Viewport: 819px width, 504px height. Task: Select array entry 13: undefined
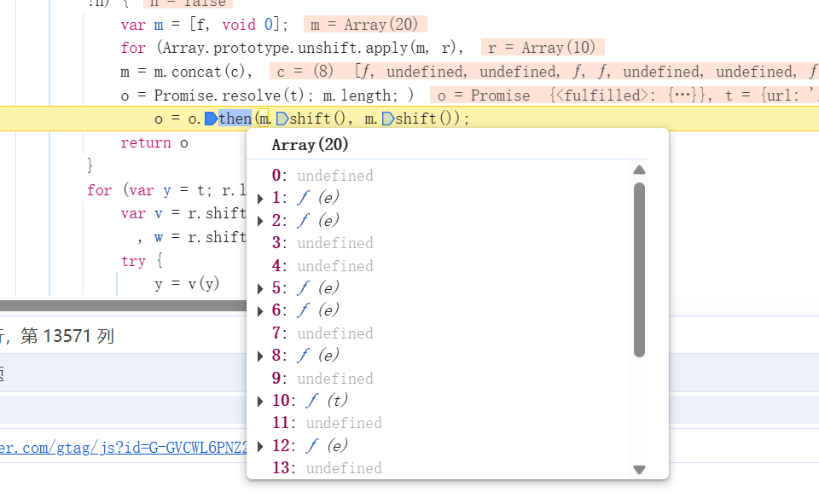tap(327, 468)
